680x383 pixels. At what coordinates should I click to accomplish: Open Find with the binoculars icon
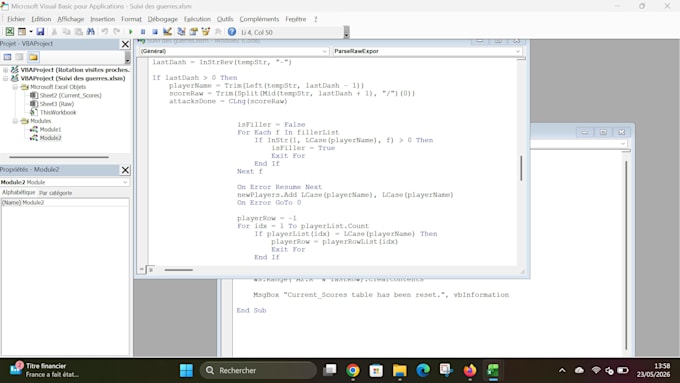tap(91, 32)
